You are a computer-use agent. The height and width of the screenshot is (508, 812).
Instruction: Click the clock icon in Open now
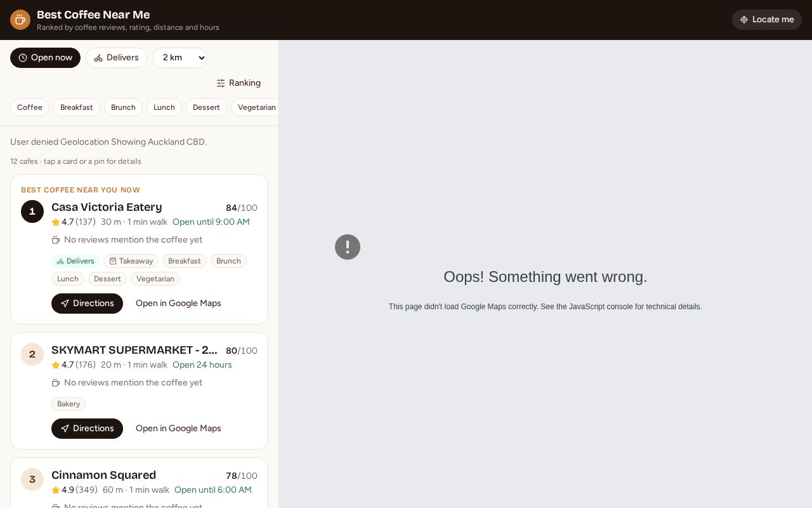(23, 58)
